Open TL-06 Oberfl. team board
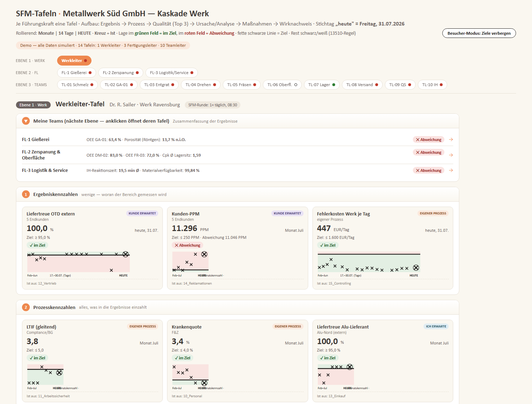532x404 pixels. (282, 85)
